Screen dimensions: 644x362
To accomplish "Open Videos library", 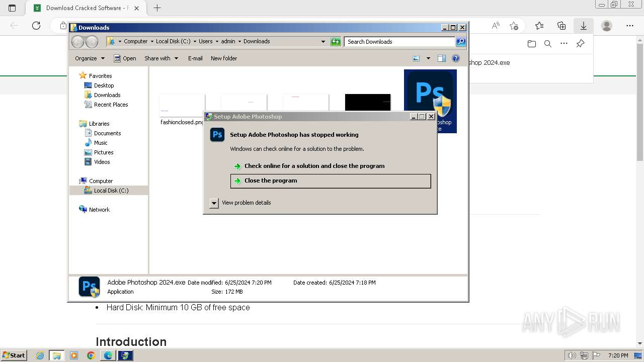I will 102,162.
